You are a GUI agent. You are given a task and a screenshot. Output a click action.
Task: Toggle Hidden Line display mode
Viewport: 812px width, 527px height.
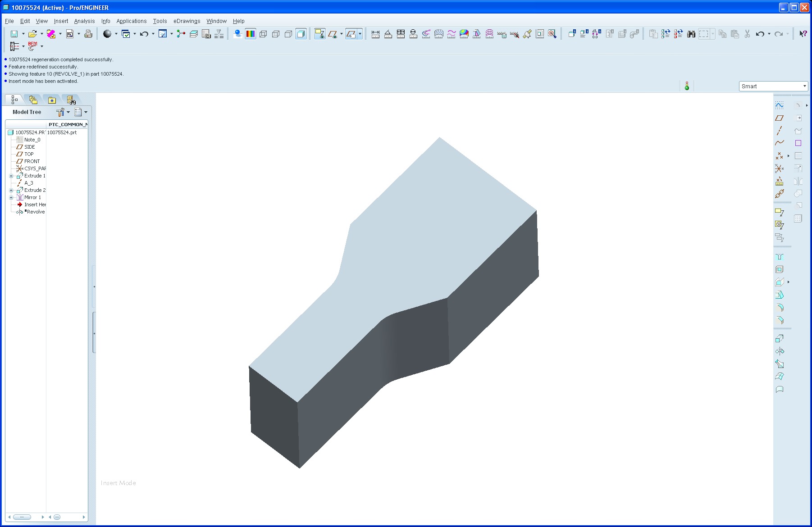(276, 34)
